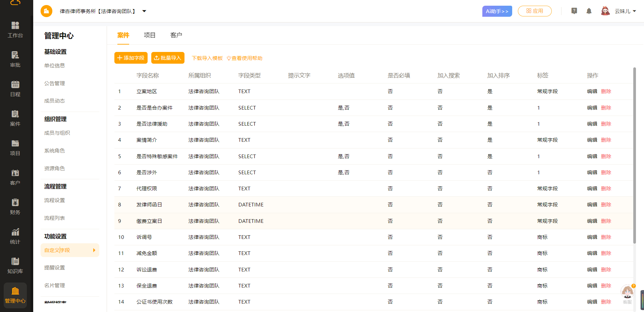
Task: Switch to the 项目 tab
Action: pyautogui.click(x=150, y=35)
